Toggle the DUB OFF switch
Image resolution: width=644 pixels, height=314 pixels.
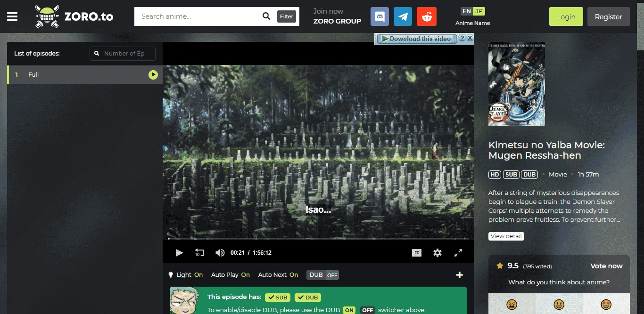click(x=323, y=275)
